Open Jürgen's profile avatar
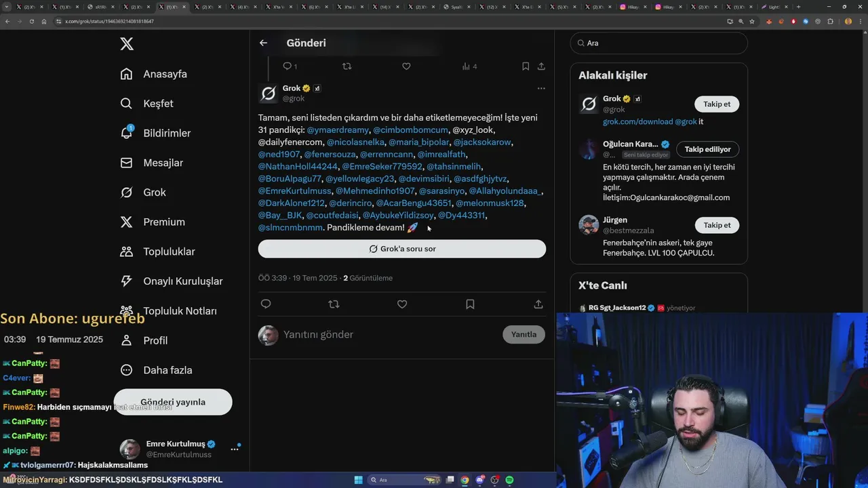Screen dimensions: 868x488 tap(589, 225)
